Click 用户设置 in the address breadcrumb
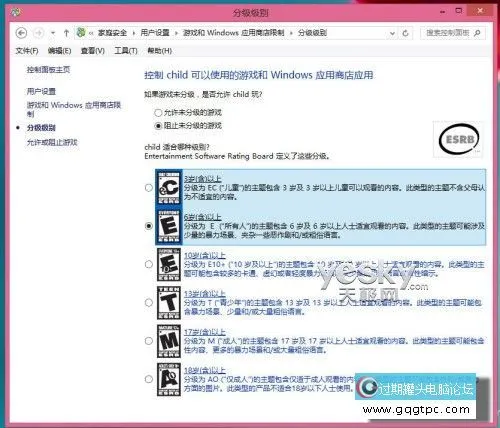Viewport: 500px width, 428px height. click(x=155, y=33)
